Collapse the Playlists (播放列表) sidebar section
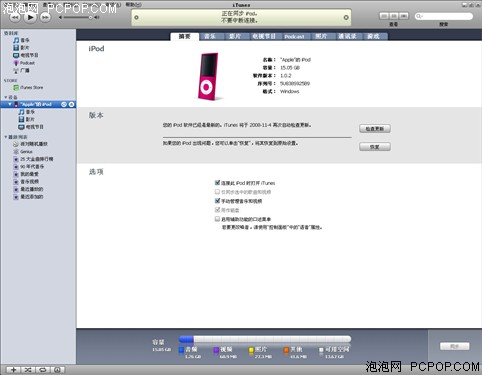Viewport: 482px width, 375px height. pyautogui.click(x=6, y=137)
